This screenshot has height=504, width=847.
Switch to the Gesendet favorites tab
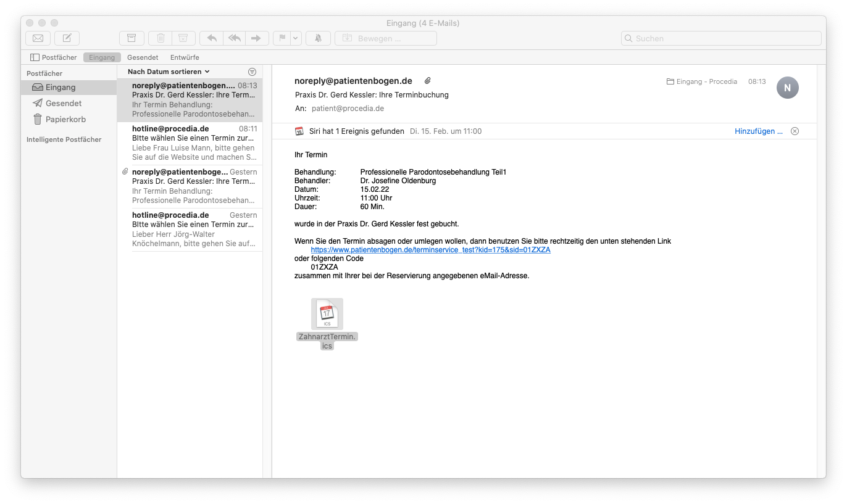[143, 57]
